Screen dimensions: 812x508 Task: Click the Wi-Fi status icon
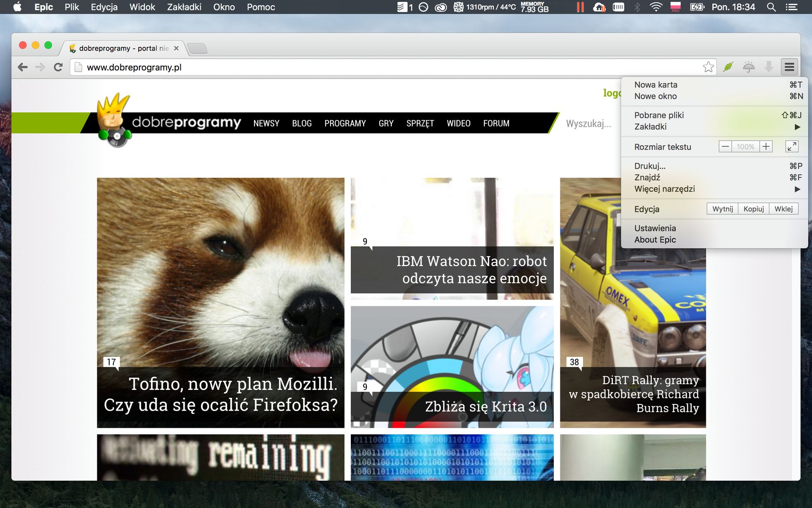pyautogui.click(x=656, y=7)
